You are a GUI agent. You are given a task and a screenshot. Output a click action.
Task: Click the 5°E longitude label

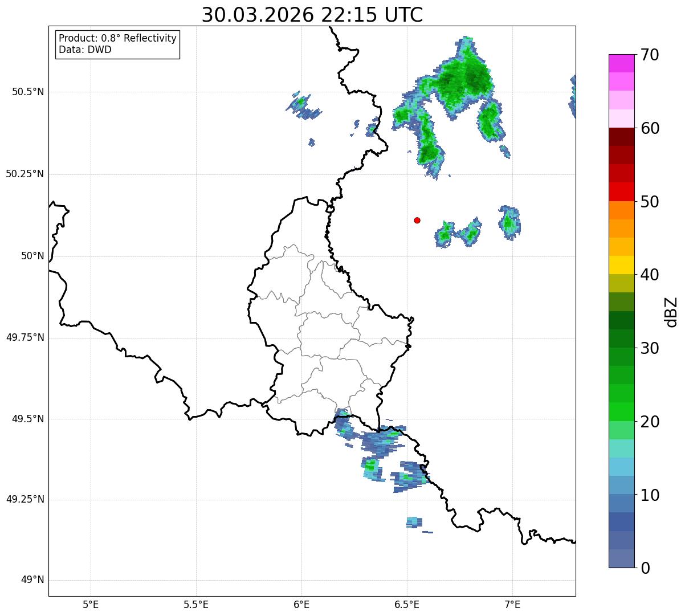(x=91, y=604)
